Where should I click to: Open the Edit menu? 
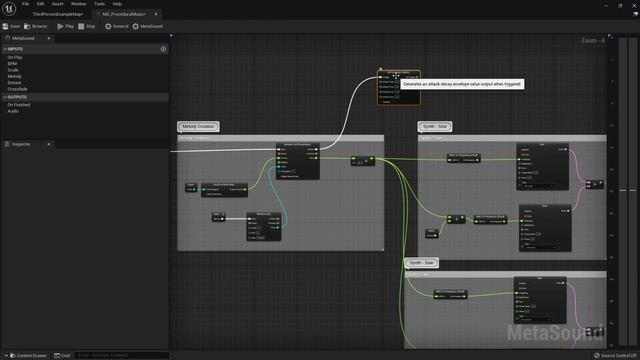coord(40,4)
